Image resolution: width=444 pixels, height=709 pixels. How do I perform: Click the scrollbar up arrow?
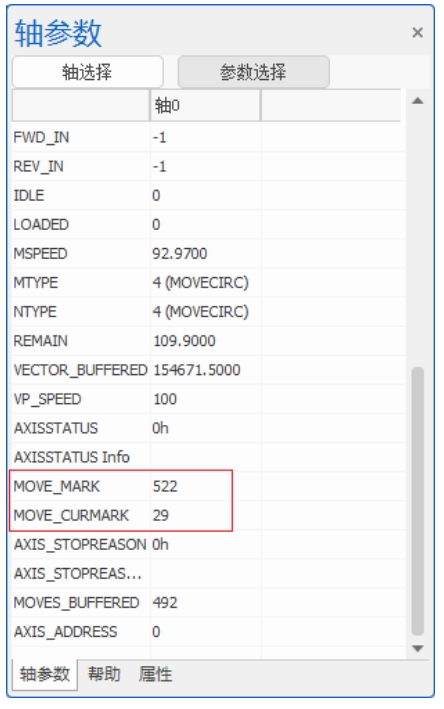418,101
